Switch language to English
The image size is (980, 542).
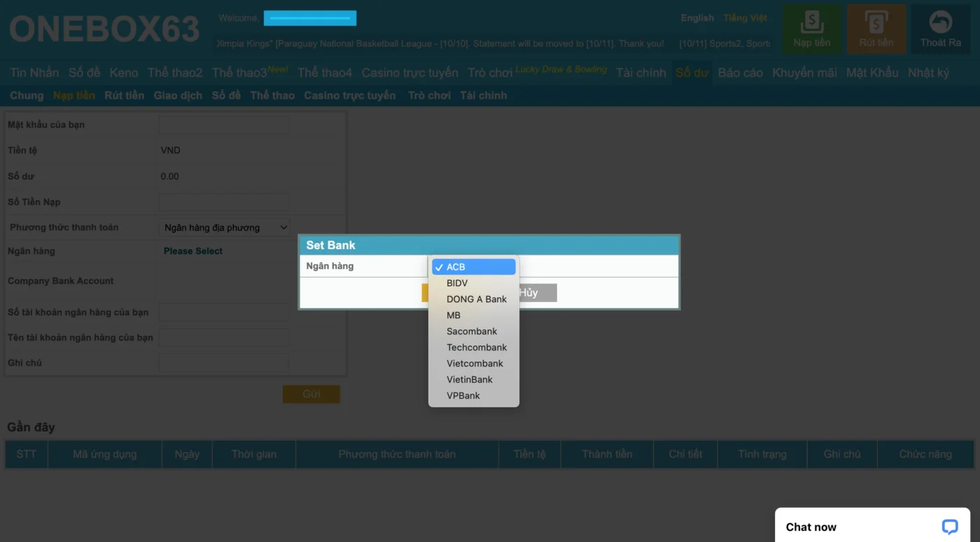point(696,18)
